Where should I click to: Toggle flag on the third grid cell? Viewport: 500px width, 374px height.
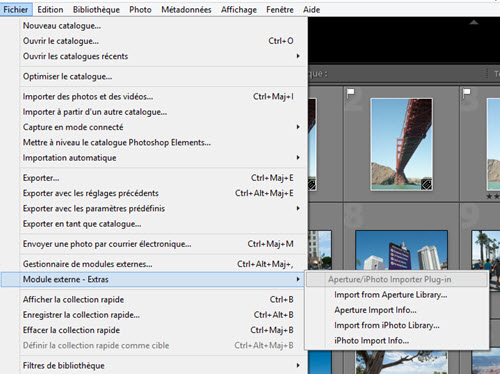click(x=467, y=93)
